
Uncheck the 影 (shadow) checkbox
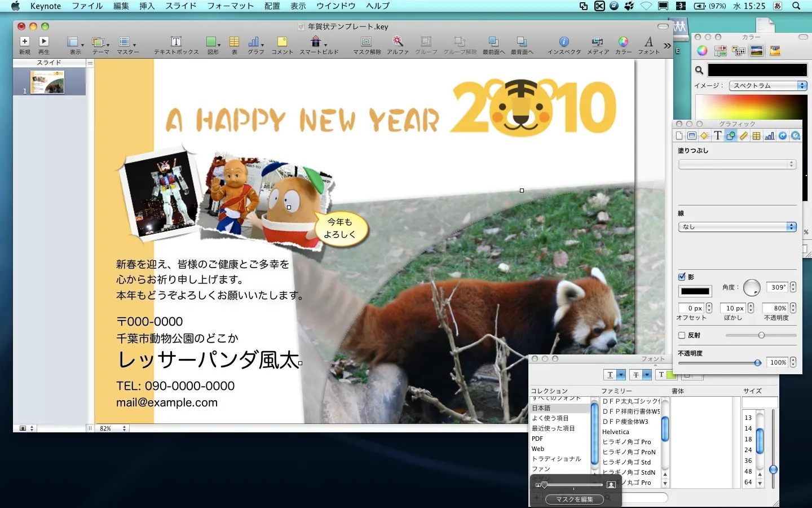(682, 277)
